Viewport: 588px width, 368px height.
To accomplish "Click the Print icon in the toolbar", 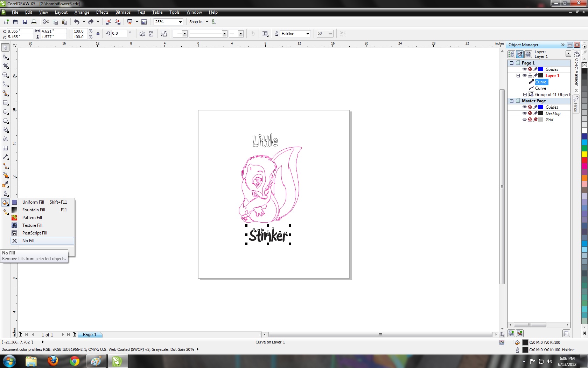I will tap(34, 22).
